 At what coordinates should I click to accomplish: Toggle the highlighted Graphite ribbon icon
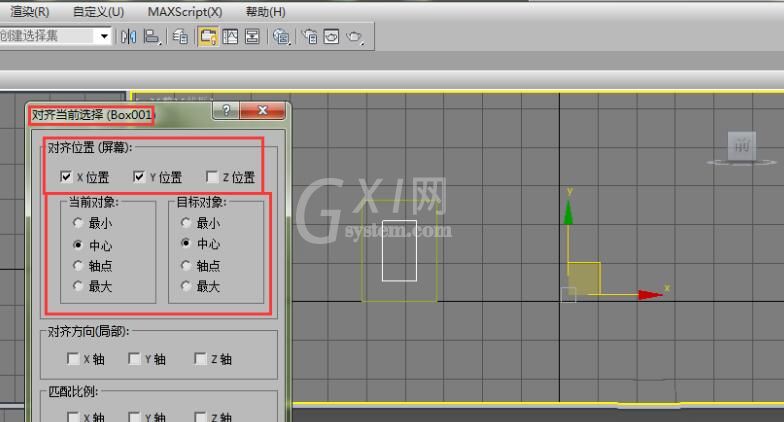tap(208, 36)
